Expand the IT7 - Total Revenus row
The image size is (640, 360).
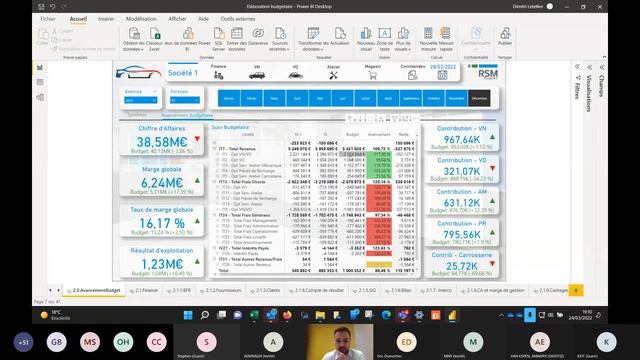[x=214, y=149]
